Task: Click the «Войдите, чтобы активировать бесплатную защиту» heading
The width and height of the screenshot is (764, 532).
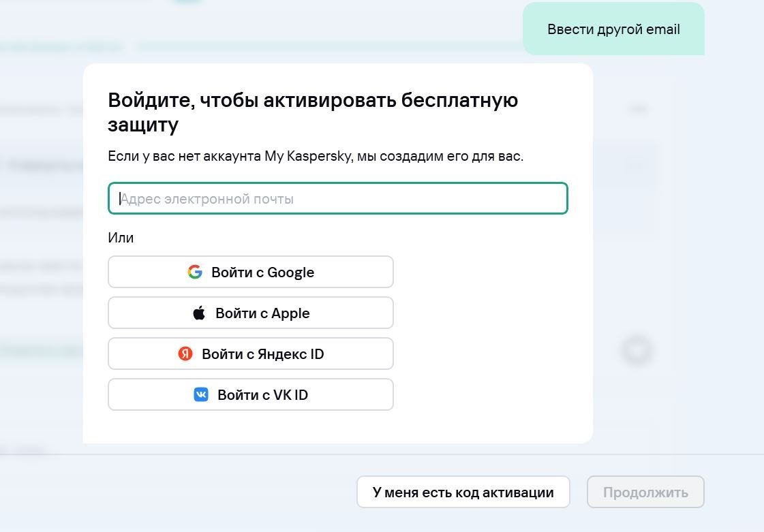Action: point(313,112)
